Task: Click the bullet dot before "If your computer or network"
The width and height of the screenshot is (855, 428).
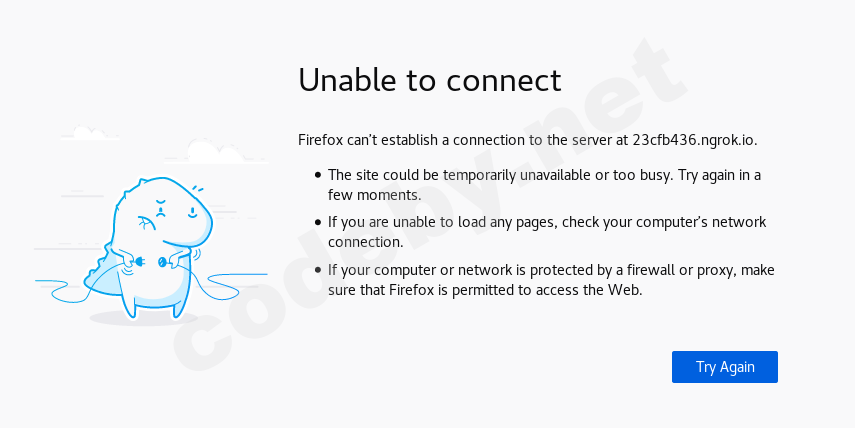Action: pos(318,270)
